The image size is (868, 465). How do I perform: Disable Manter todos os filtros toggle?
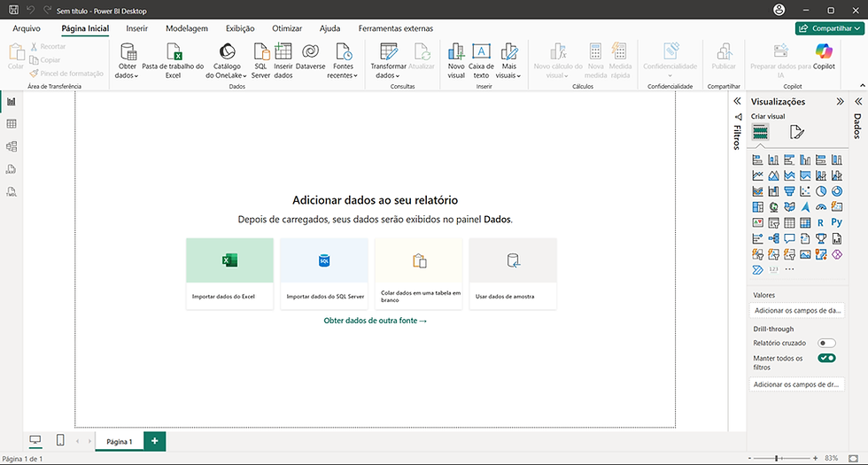click(x=826, y=358)
